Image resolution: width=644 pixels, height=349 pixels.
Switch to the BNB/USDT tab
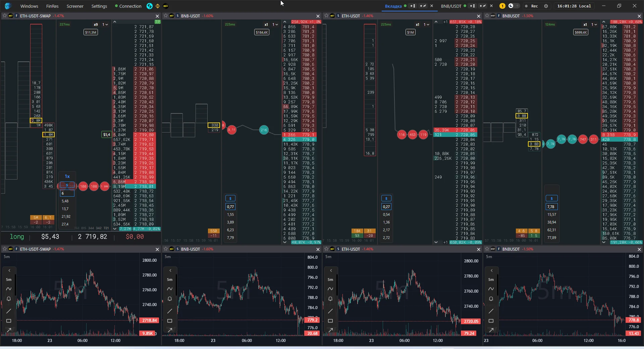451,6
